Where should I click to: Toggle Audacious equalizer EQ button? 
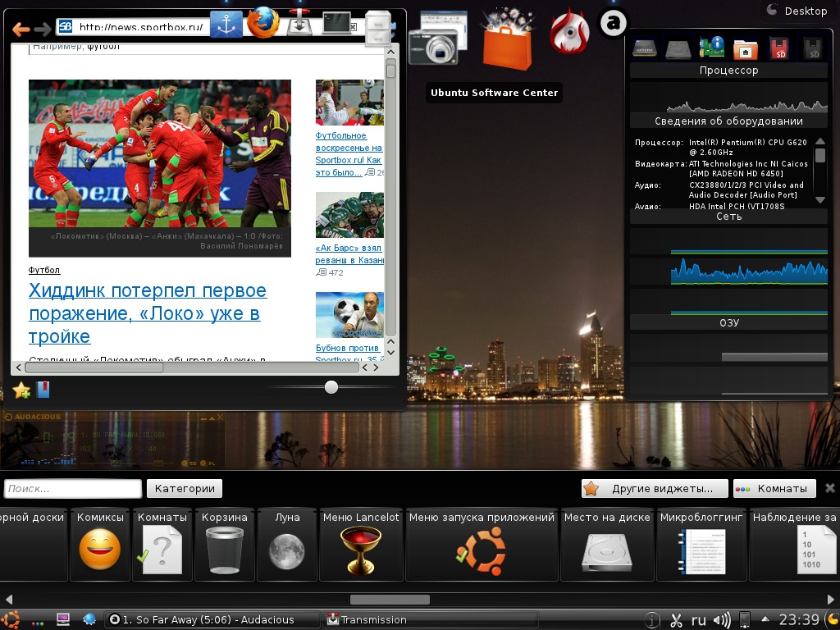click(x=189, y=463)
